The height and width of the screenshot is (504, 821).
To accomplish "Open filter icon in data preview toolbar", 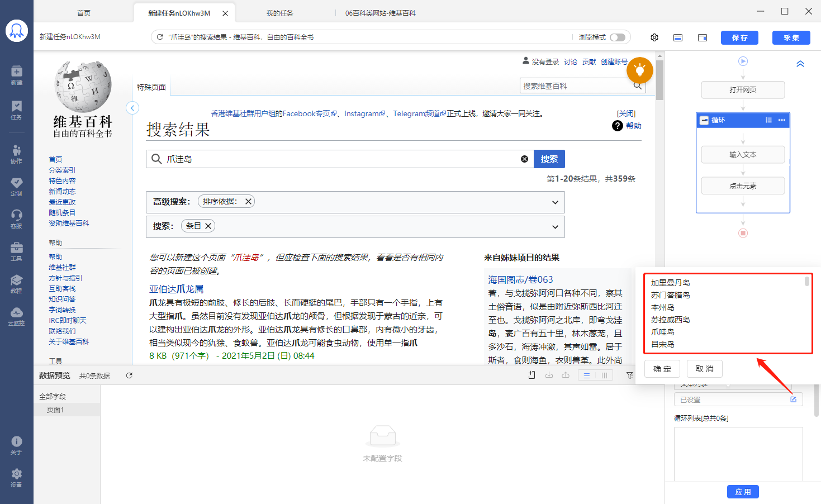I will tap(630, 375).
